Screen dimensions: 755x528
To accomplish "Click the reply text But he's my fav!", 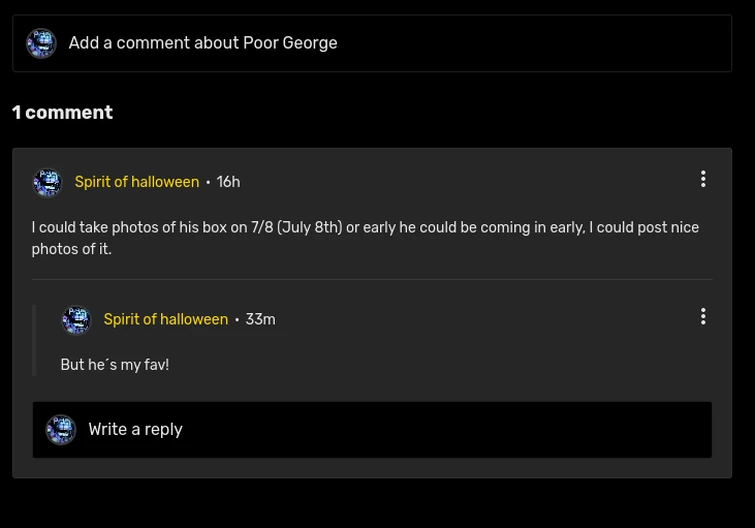I will (x=114, y=365).
